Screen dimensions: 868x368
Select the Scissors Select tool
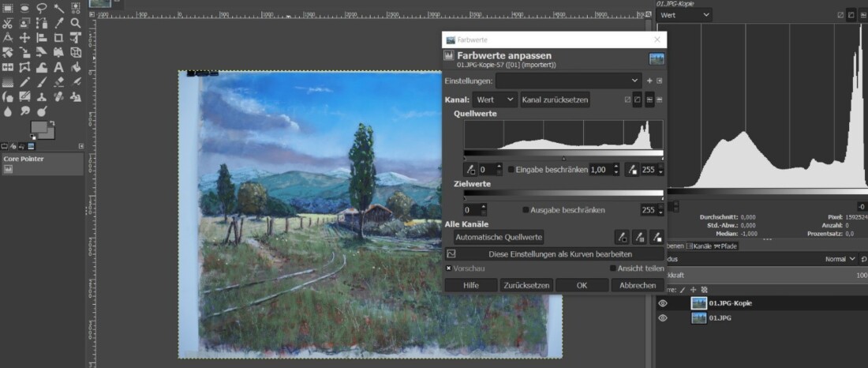coord(8,23)
